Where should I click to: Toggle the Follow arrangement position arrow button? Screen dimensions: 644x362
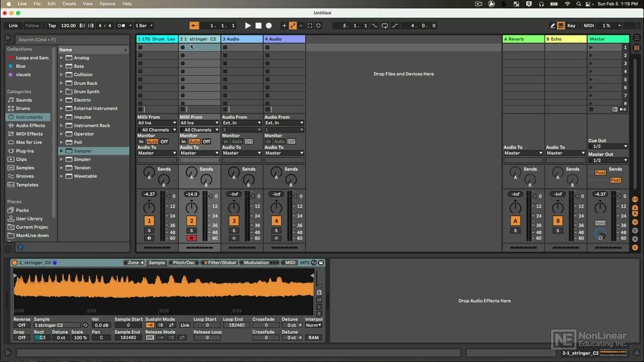pyautogui.click(x=194, y=26)
